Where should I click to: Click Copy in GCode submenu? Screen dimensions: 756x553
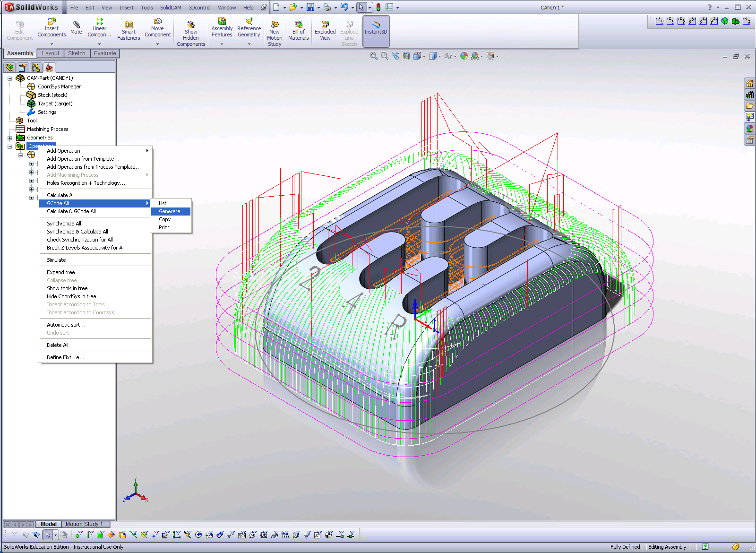click(171, 219)
